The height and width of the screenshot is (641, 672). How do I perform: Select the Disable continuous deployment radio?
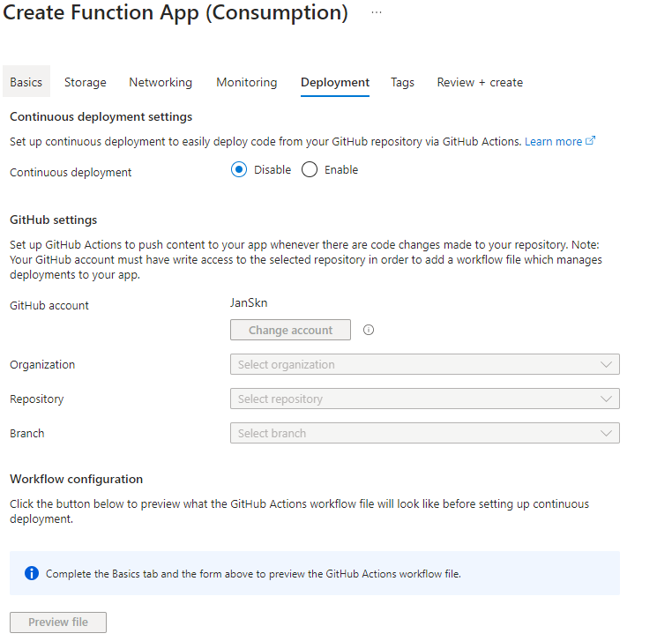pos(239,170)
